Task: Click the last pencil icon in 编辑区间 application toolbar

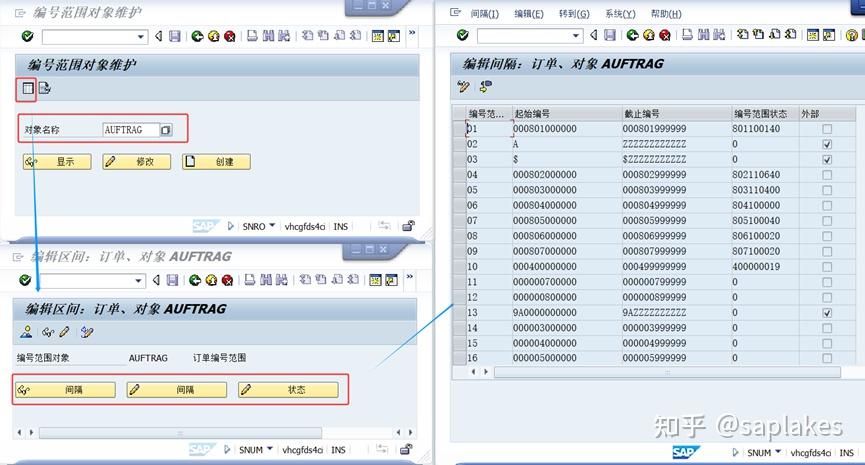Action: [x=87, y=332]
